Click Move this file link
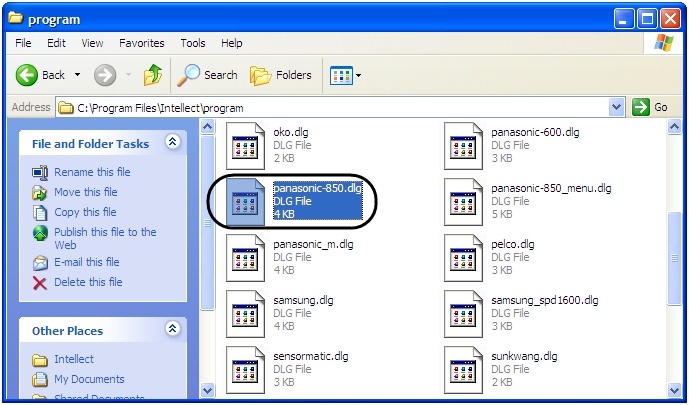This screenshot has height=405, width=689. pos(86,192)
